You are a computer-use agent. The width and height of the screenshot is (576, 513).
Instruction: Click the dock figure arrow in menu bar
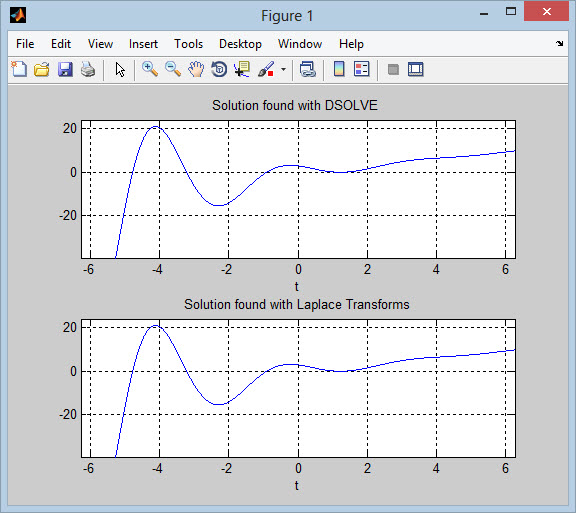point(559,43)
